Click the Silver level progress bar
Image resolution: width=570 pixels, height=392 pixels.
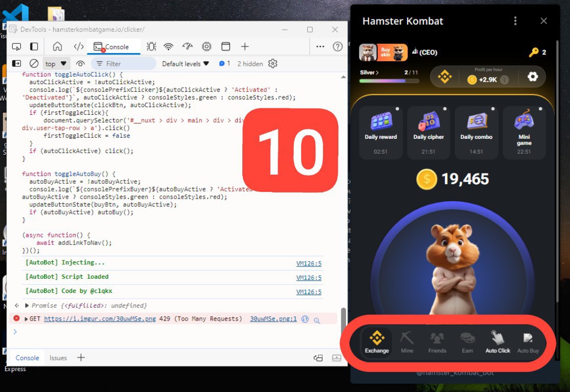pyautogui.click(x=389, y=81)
